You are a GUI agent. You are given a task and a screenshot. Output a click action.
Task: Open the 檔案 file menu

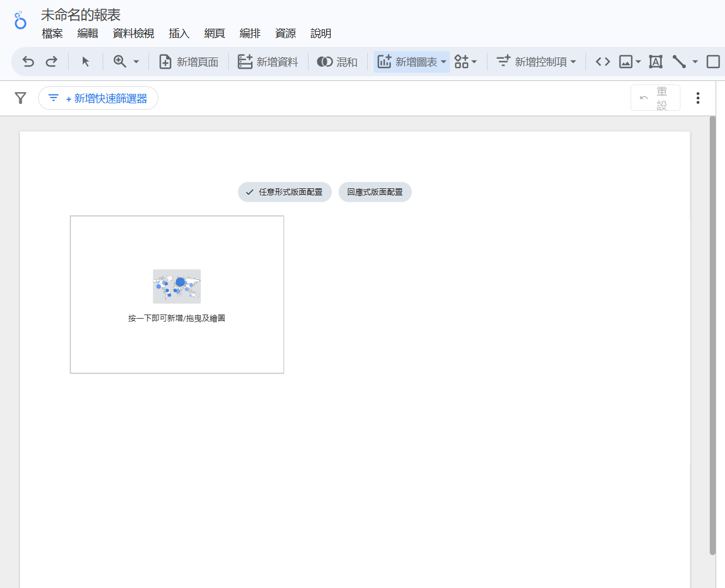52,33
